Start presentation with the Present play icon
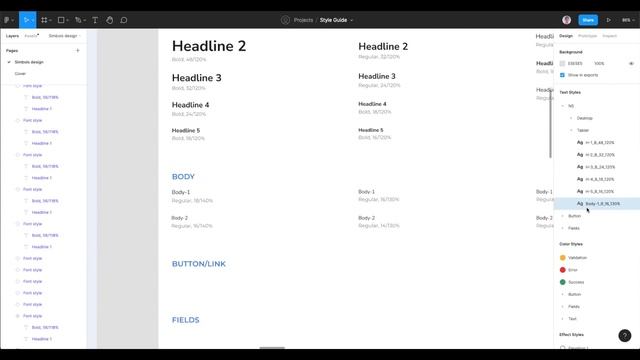Screen dimensions: 640x360 (609, 20)
